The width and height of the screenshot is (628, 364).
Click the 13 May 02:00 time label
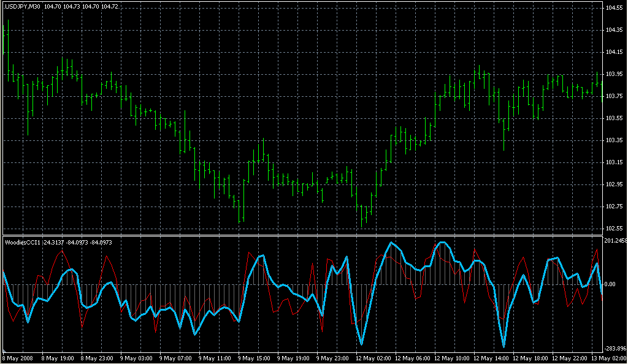pyautogui.click(x=610, y=358)
